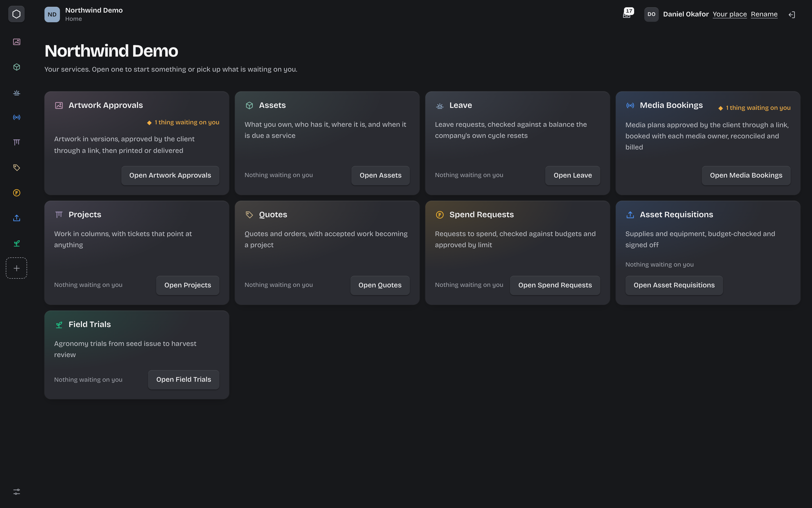The image size is (812, 508).
Task: Open Asset Requisitions from sidebar upload icon
Action: [x=16, y=218]
